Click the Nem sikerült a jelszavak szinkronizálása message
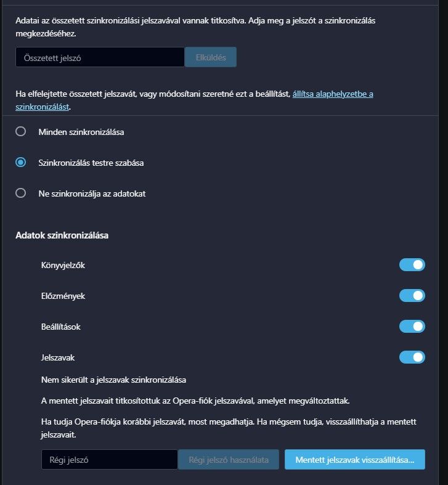Viewport: 448px width, 485px height. (113, 380)
